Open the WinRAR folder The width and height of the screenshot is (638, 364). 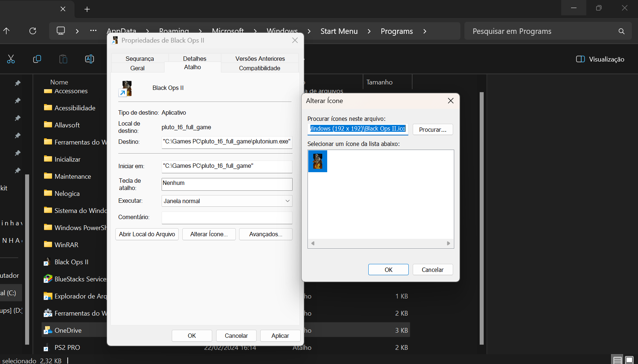tap(66, 245)
